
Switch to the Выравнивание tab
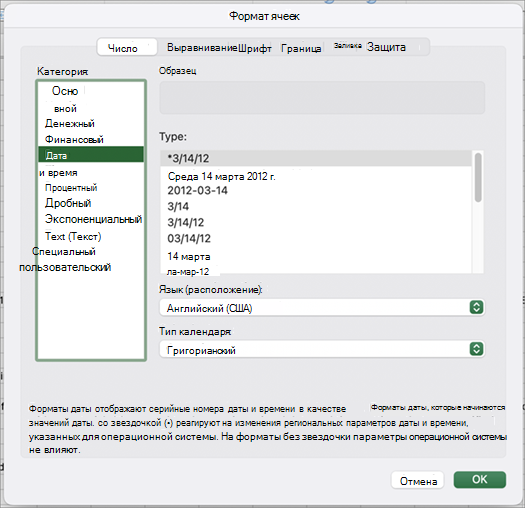click(x=202, y=48)
